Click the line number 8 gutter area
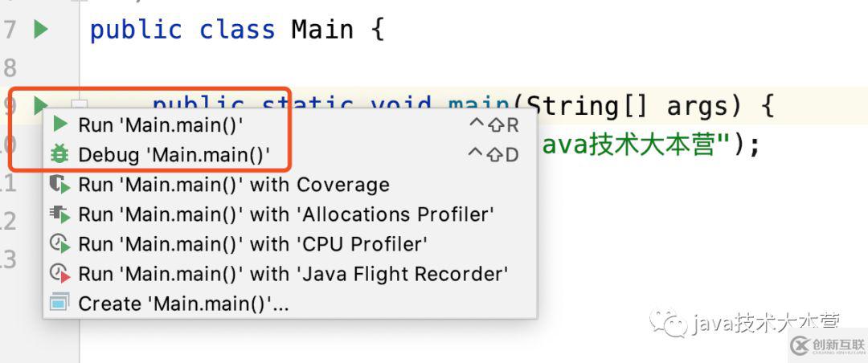 (x=10, y=67)
